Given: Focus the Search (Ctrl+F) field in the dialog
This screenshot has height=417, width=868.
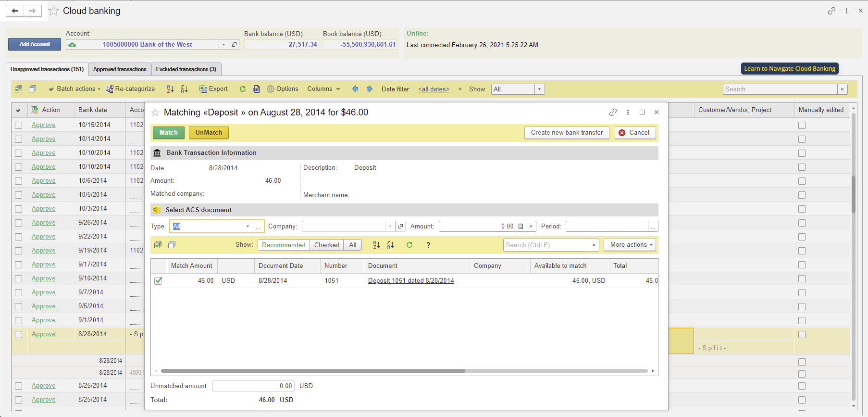Looking at the screenshot, I should 546,245.
